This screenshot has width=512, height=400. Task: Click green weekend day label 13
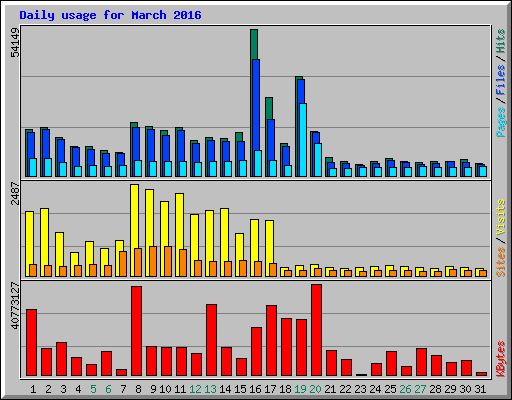210,389
